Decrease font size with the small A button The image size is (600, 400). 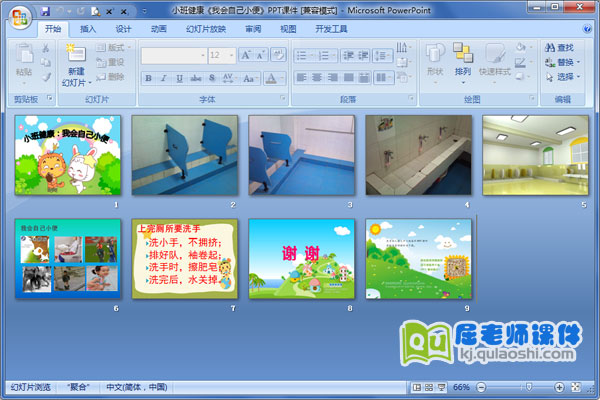[261, 56]
